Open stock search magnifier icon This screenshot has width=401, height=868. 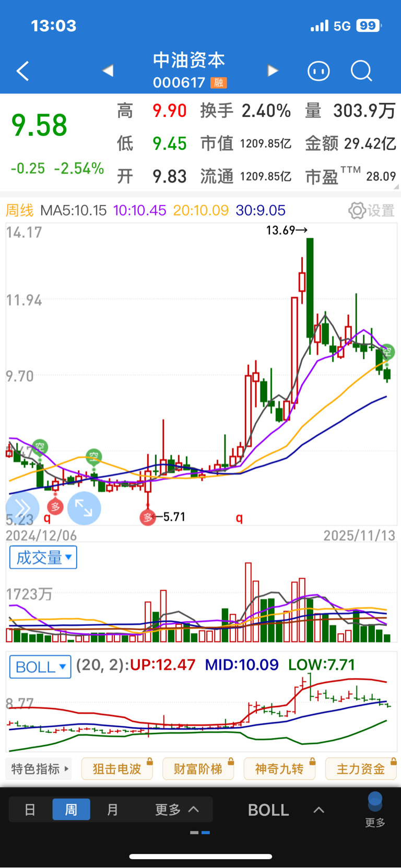(x=361, y=70)
